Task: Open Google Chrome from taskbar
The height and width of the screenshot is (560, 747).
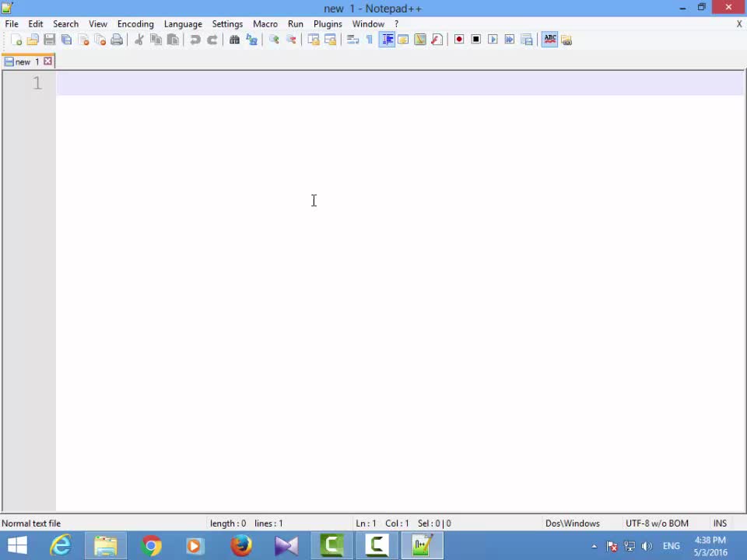Action: (150, 545)
